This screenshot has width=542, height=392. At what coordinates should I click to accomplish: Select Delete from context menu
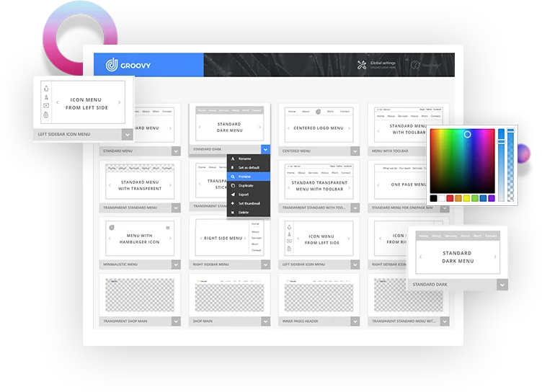(249, 213)
